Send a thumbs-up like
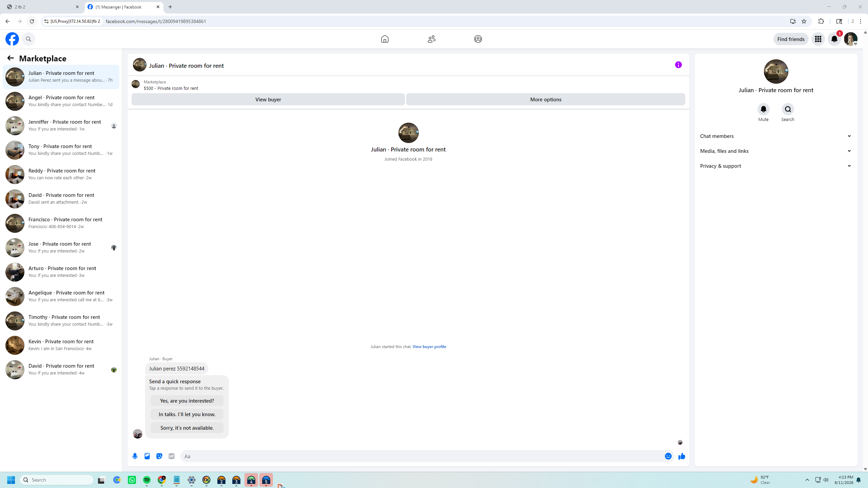Screen dimensions: 868x488 tap(682, 456)
